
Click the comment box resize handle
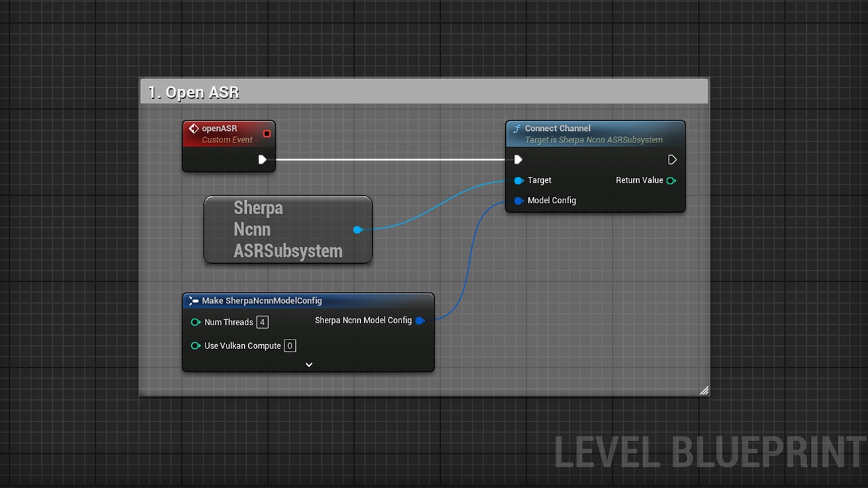click(704, 390)
